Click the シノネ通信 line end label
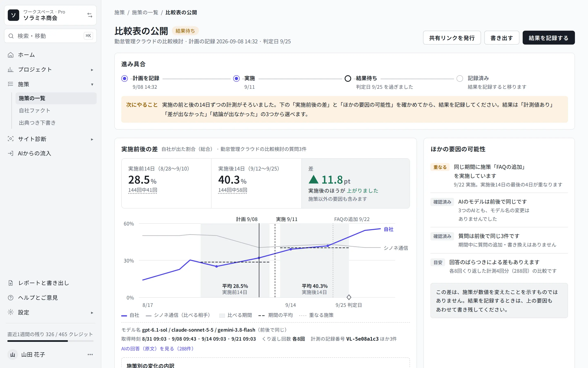The width and height of the screenshot is (588, 368). [395, 248]
